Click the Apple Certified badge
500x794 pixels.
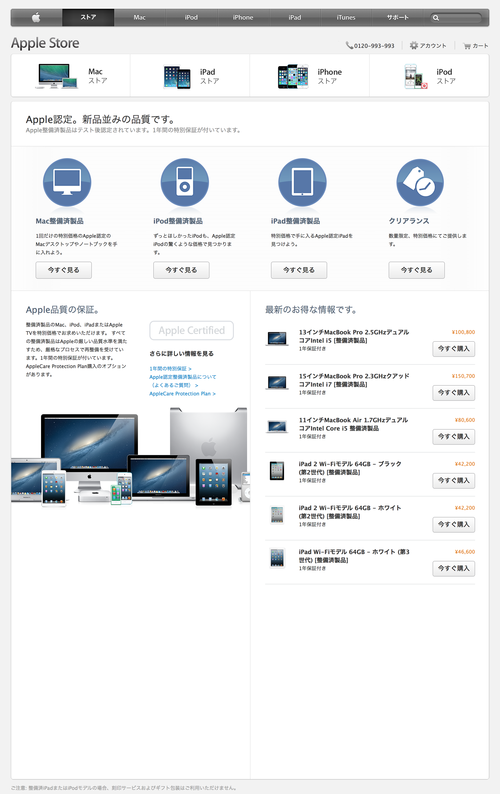pos(191,331)
